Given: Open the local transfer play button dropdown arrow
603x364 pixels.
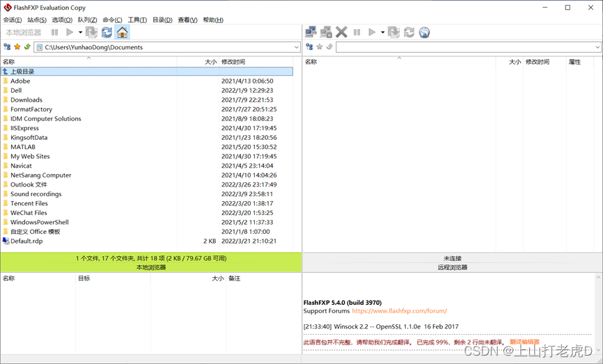Looking at the screenshot, I should point(80,32).
